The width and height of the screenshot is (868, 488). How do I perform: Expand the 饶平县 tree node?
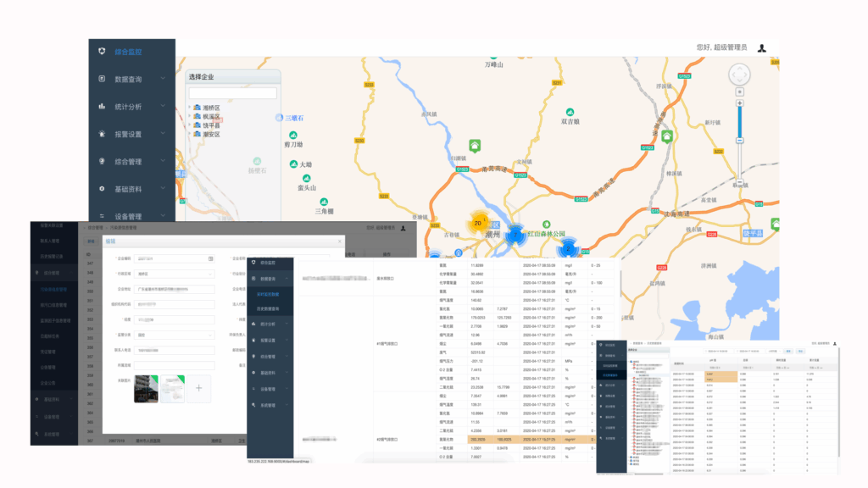coord(189,125)
